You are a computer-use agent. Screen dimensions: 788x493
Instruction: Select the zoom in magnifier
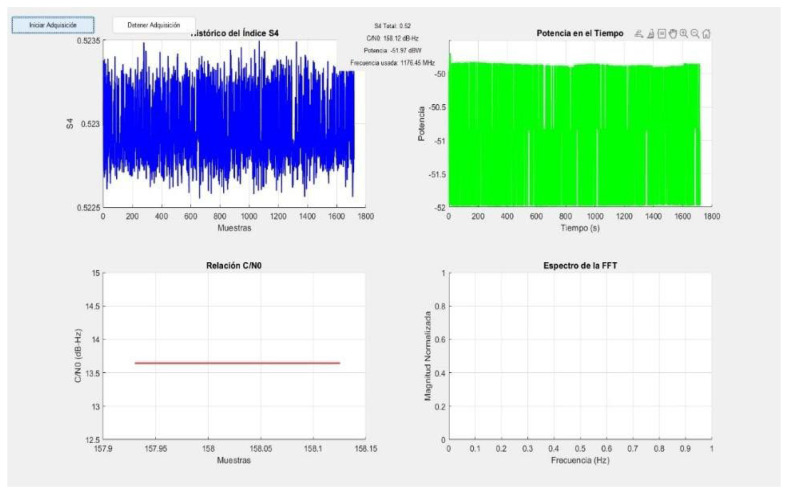(x=684, y=34)
